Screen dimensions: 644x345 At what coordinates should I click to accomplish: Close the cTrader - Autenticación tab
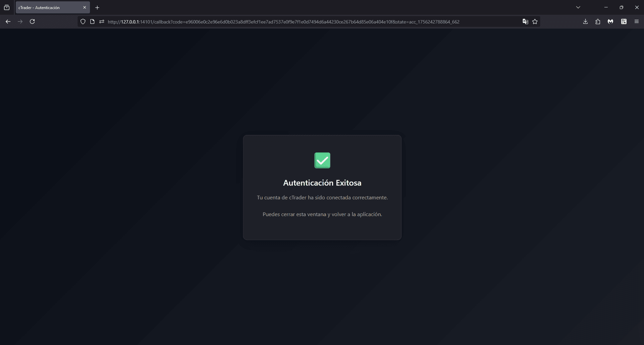pos(85,7)
